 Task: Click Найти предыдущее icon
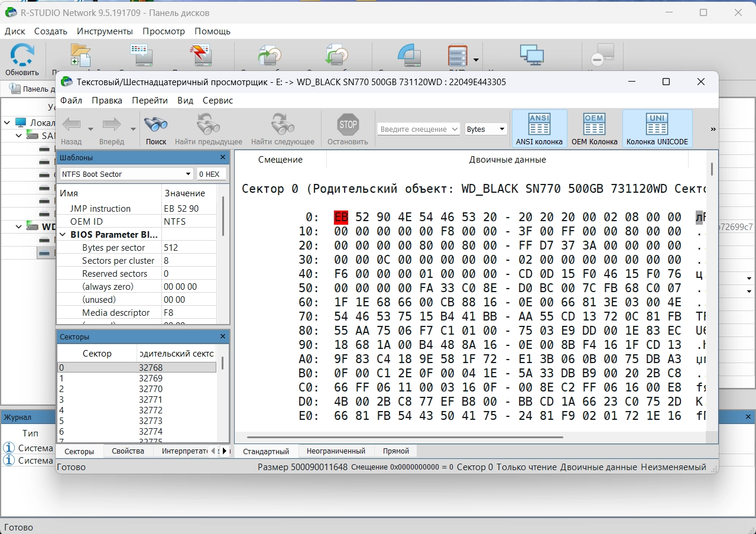coord(209,124)
